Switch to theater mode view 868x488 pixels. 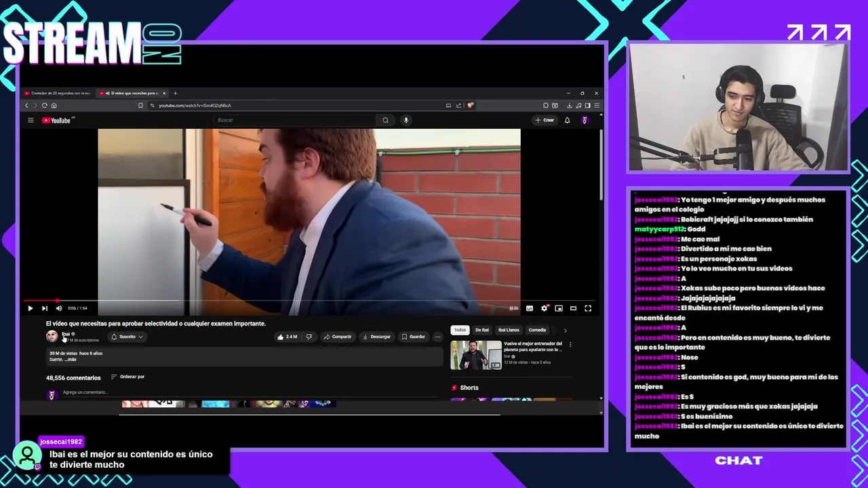click(573, 308)
